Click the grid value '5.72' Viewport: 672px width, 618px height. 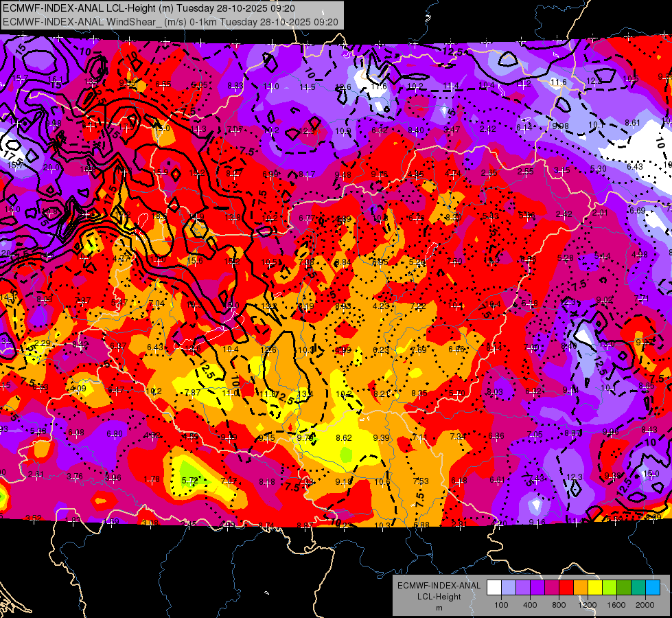coord(189,481)
